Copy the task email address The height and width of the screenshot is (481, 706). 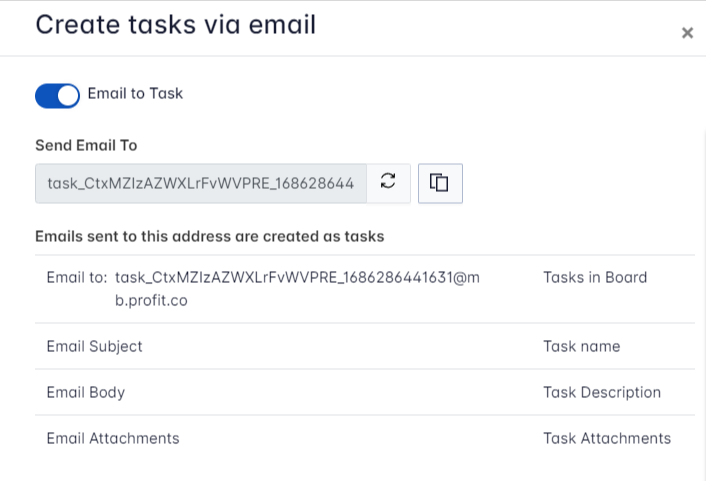[x=440, y=183]
